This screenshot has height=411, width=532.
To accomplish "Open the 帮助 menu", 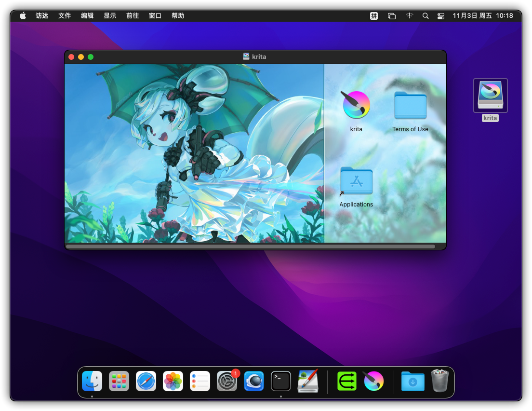I will tap(178, 15).
